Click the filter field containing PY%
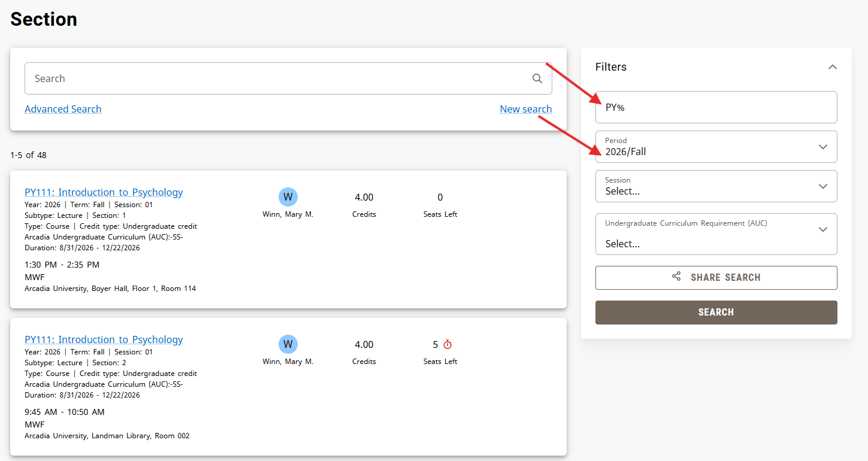The height and width of the screenshot is (461, 868). tap(716, 107)
